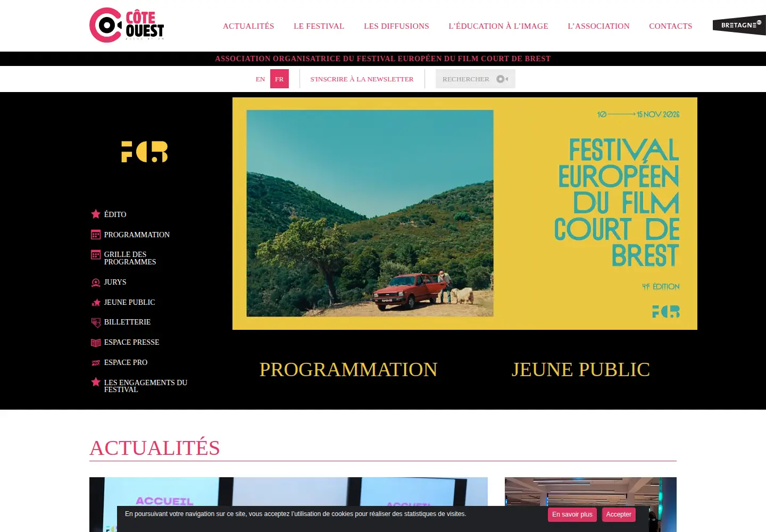This screenshot has height=532, width=766.
Task: Open the Grille des programmes link
Action: coord(130,258)
